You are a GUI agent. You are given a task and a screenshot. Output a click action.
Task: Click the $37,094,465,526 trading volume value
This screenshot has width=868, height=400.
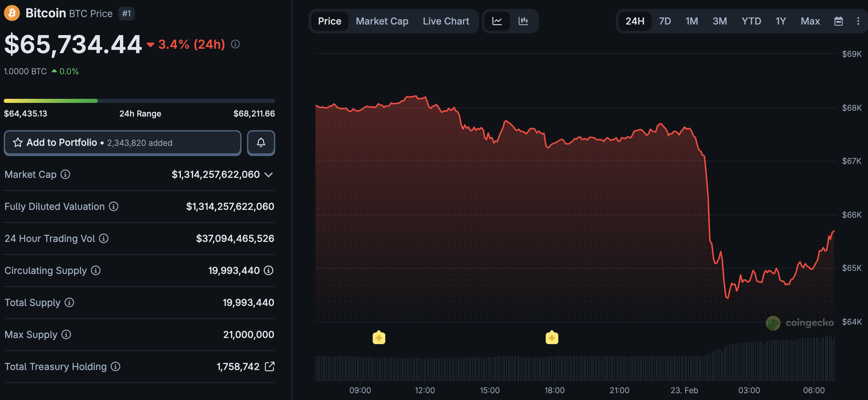tap(235, 239)
